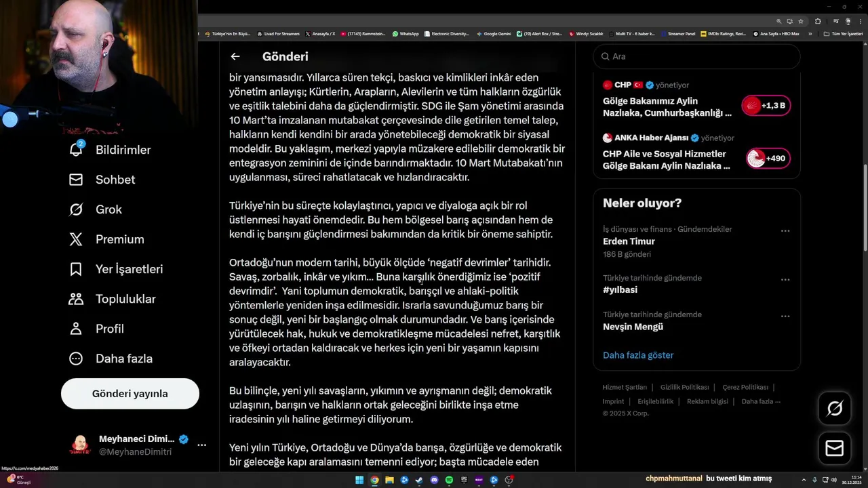Open Meyhaneci Dimitri account profile
This screenshot has width=868, height=488.
click(129, 445)
